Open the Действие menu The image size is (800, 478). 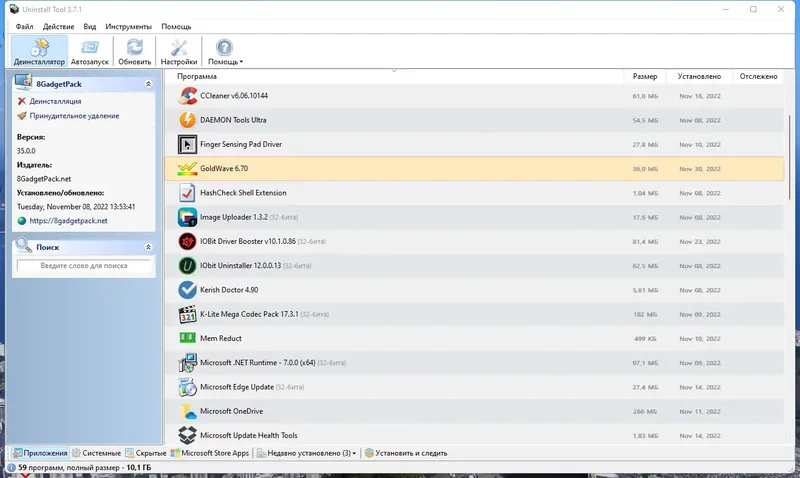58,27
